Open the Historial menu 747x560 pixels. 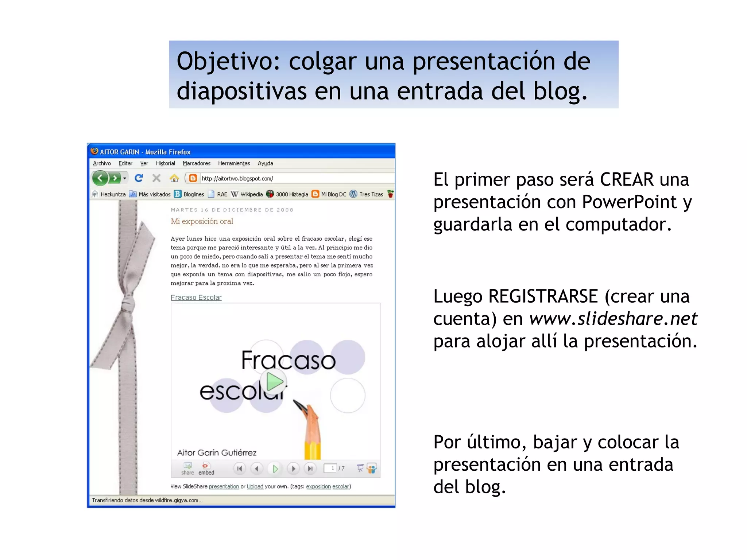click(165, 163)
